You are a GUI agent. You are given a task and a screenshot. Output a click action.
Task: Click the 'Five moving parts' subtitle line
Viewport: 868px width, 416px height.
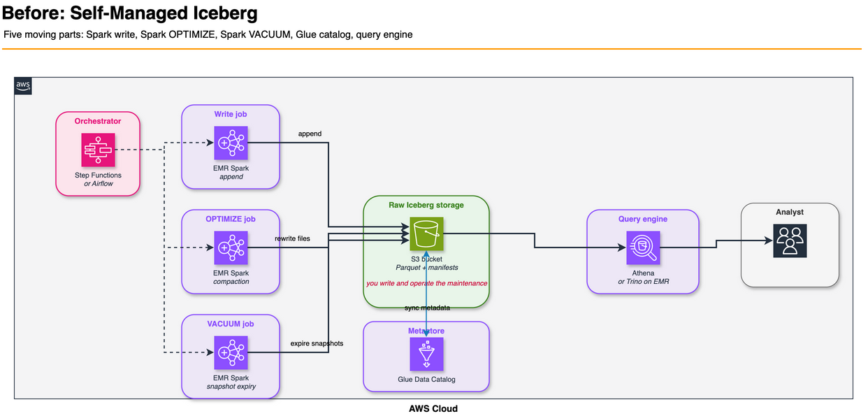tap(208, 34)
